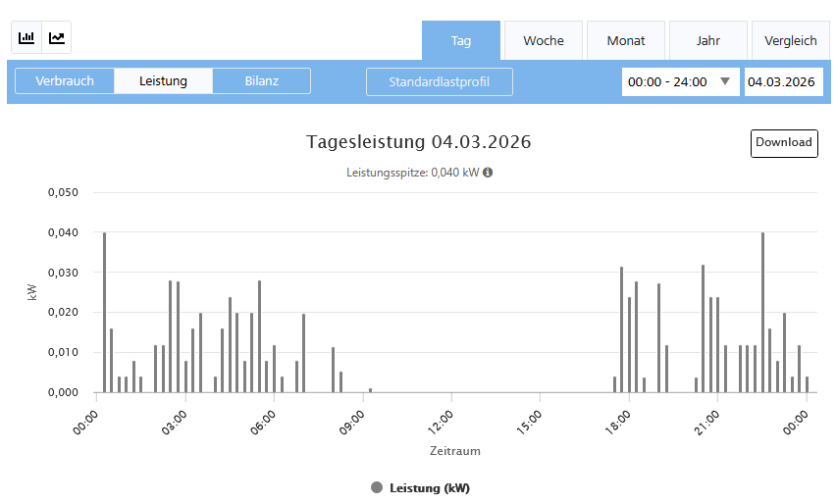Switch to the Monat tab
The height and width of the screenshot is (504, 836).
(626, 41)
